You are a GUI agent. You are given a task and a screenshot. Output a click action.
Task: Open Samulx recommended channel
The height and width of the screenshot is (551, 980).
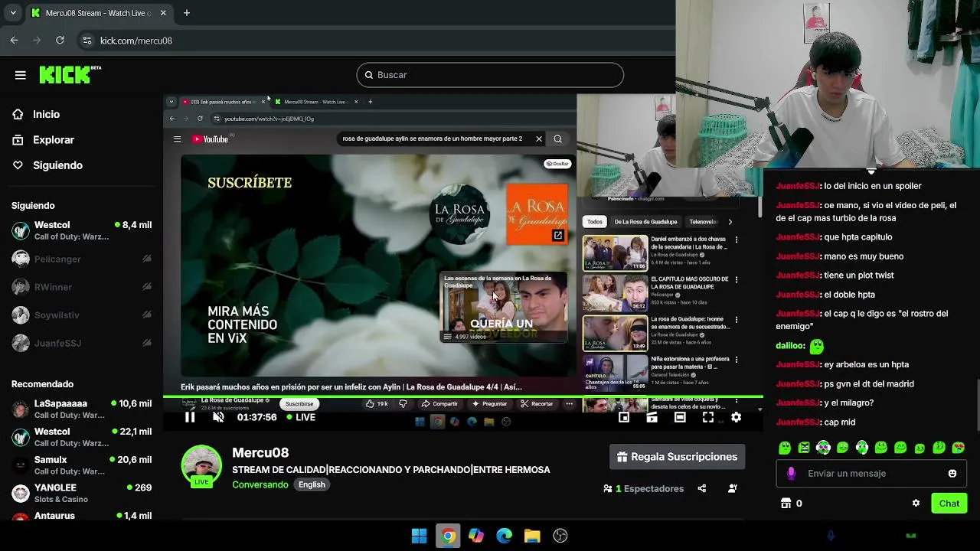pyautogui.click(x=81, y=465)
